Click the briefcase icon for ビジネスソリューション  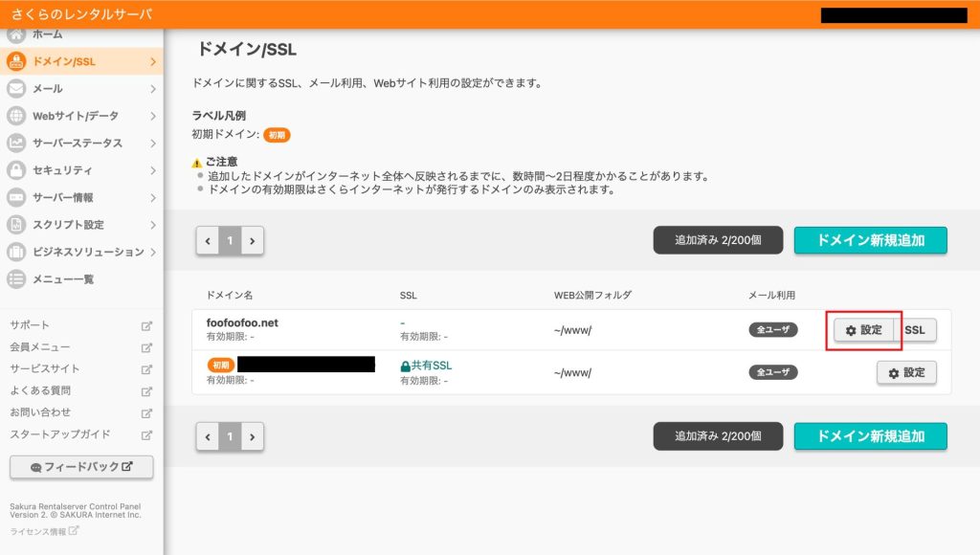click(x=16, y=253)
